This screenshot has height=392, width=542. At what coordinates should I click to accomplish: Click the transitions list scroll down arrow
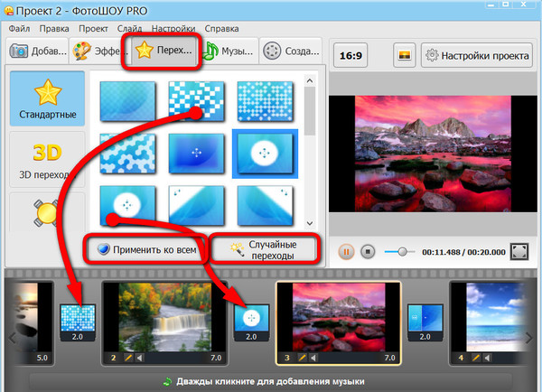click(x=310, y=223)
